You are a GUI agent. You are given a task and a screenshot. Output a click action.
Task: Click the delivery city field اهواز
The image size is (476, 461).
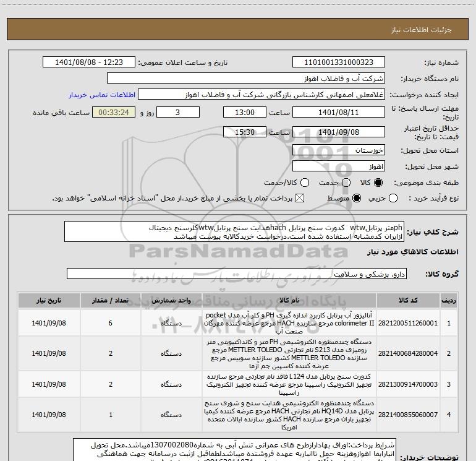[x=339, y=166]
